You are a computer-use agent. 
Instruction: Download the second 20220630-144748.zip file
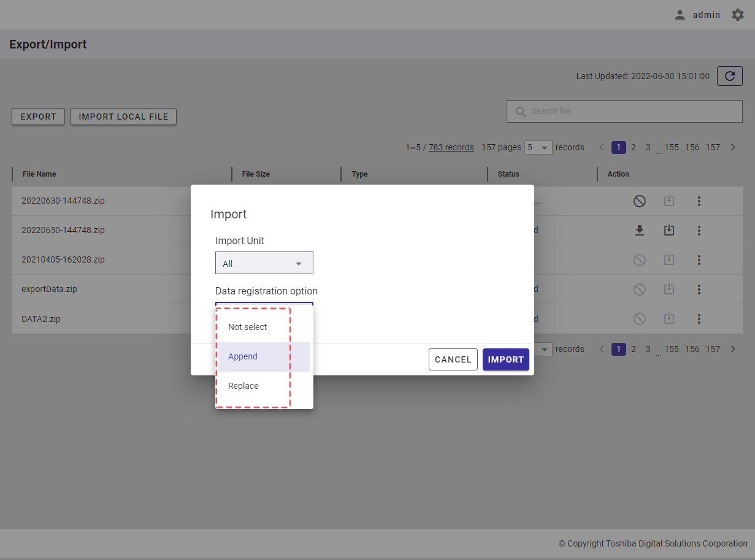(x=639, y=231)
